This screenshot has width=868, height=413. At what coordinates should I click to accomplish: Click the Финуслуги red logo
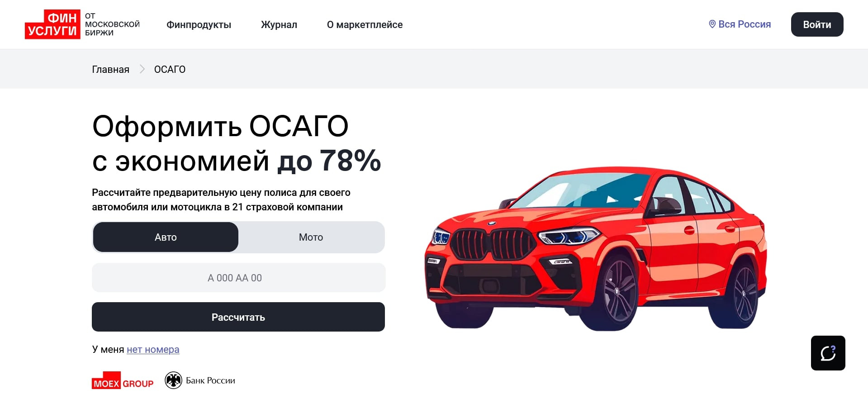tap(52, 24)
